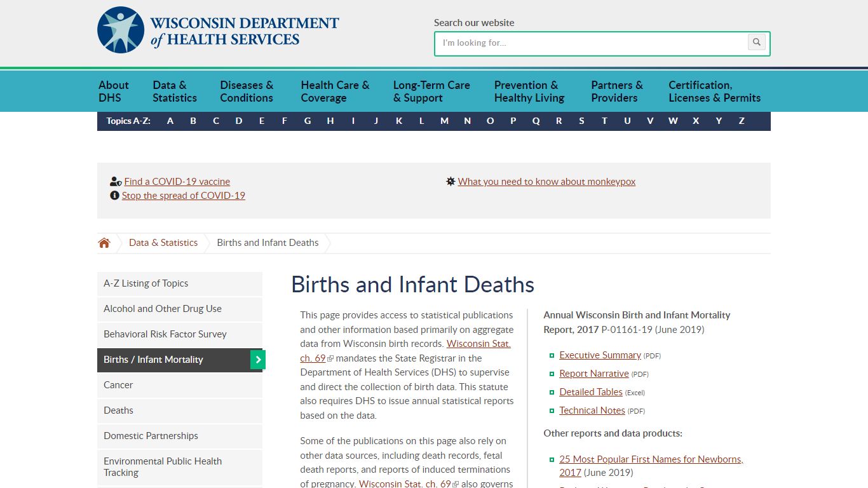The width and height of the screenshot is (868, 488).
Task: Select topic letter Z
Action: 742,121
